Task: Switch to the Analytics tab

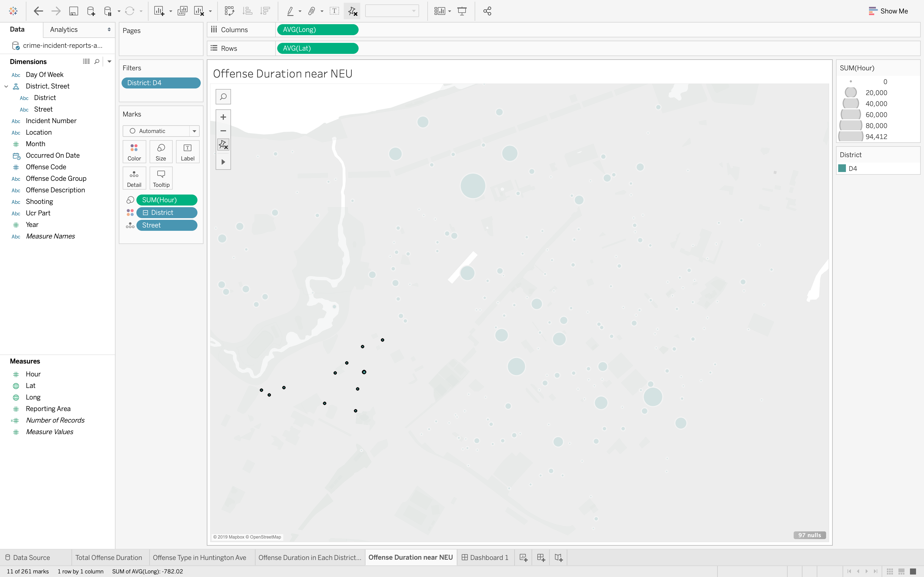Action: [x=64, y=29]
